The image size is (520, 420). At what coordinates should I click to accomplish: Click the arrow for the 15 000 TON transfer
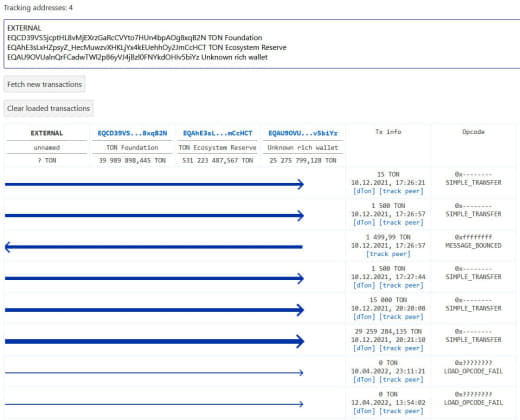(x=154, y=310)
